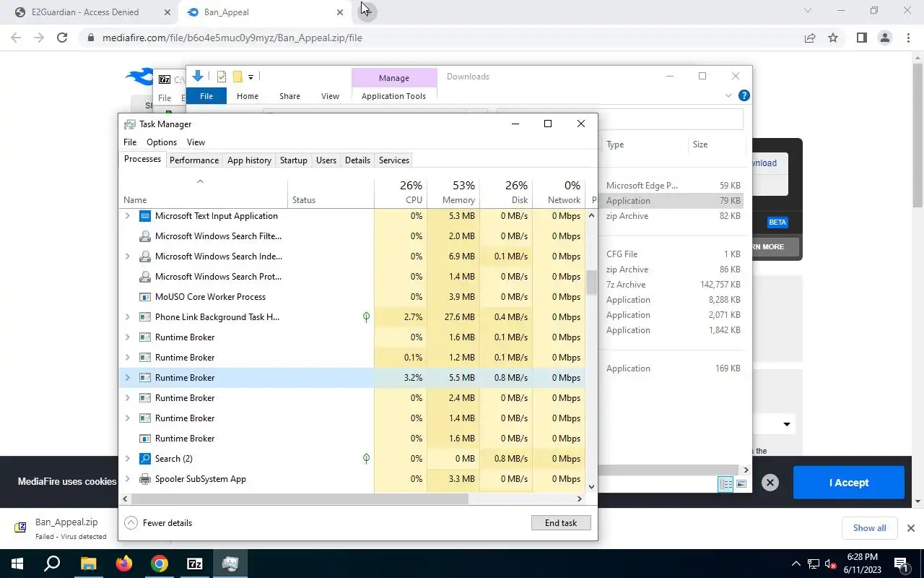Bookmark this page with star icon
924x578 pixels.
click(x=833, y=38)
